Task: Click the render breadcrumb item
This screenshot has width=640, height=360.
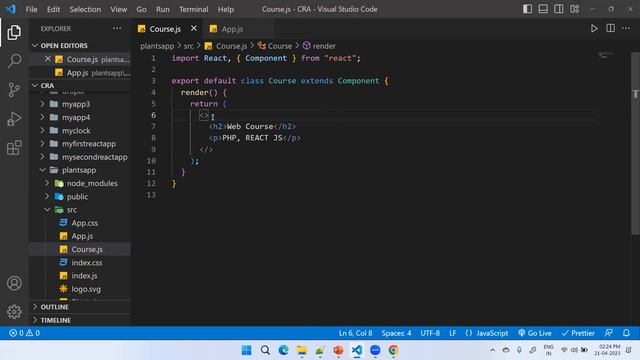Action: pos(319,46)
